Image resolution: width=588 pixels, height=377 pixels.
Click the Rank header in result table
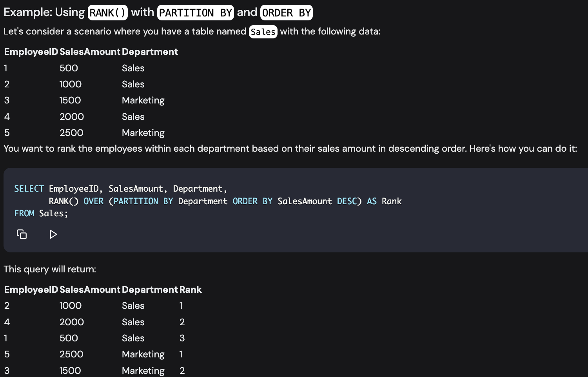[191, 290]
